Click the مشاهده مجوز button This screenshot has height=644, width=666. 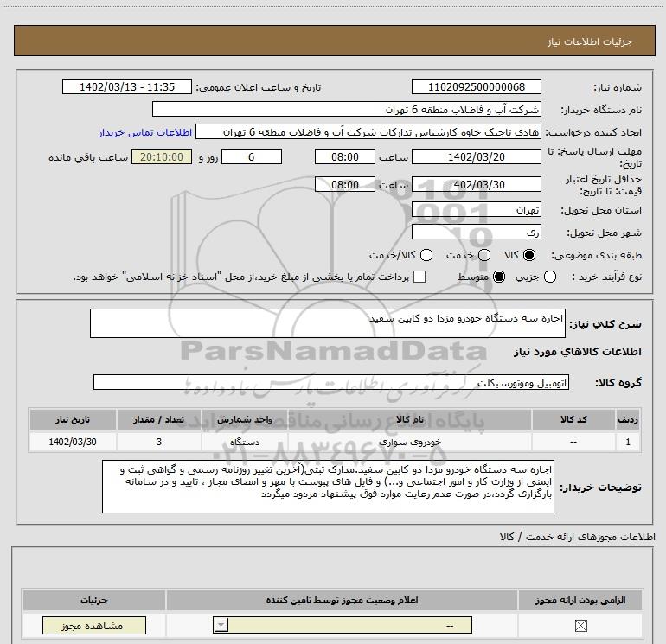(x=94, y=625)
